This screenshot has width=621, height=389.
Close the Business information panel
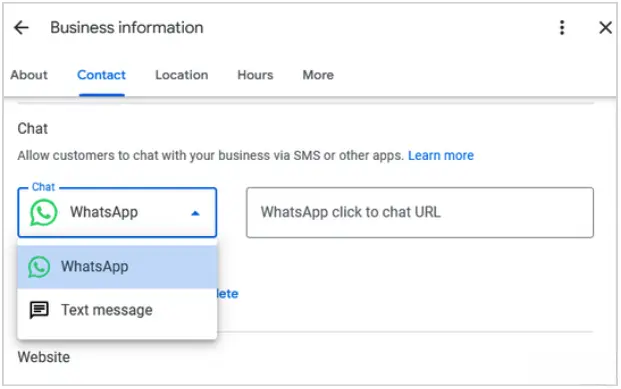[x=605, y=28]
